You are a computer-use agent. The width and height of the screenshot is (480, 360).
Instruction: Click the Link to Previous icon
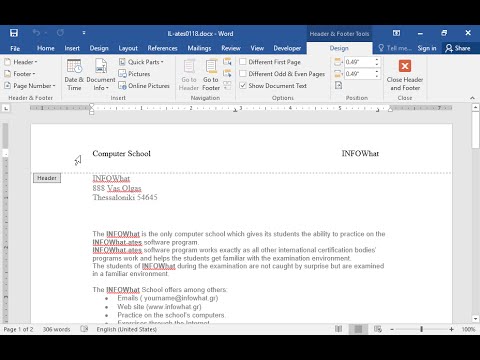point(227,86)
